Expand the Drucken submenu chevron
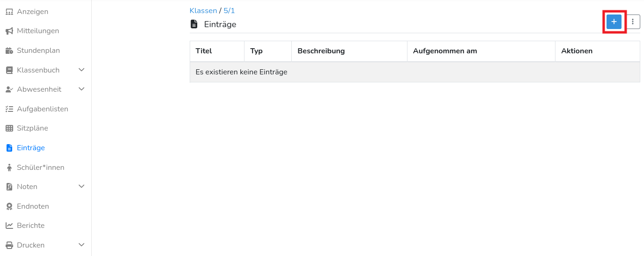This screenshot has width=644, height=256. tap(81, 245)
